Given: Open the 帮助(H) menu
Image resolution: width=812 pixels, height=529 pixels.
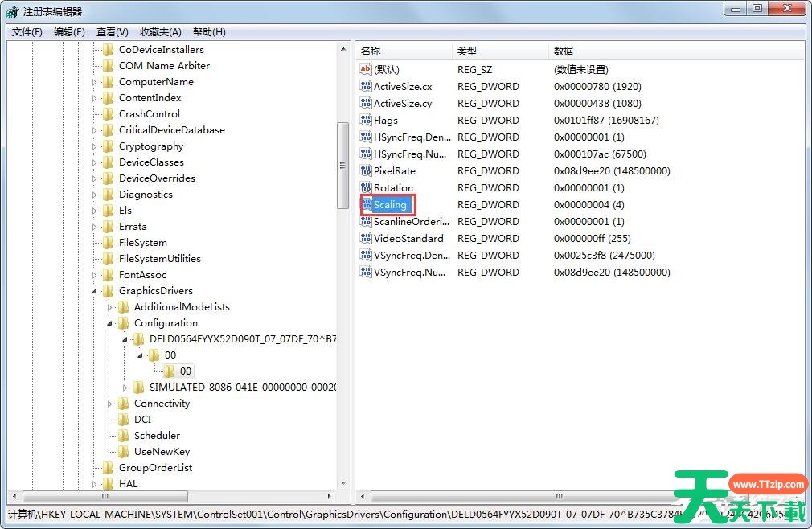Looking at the screenshot, I should 209,32.
